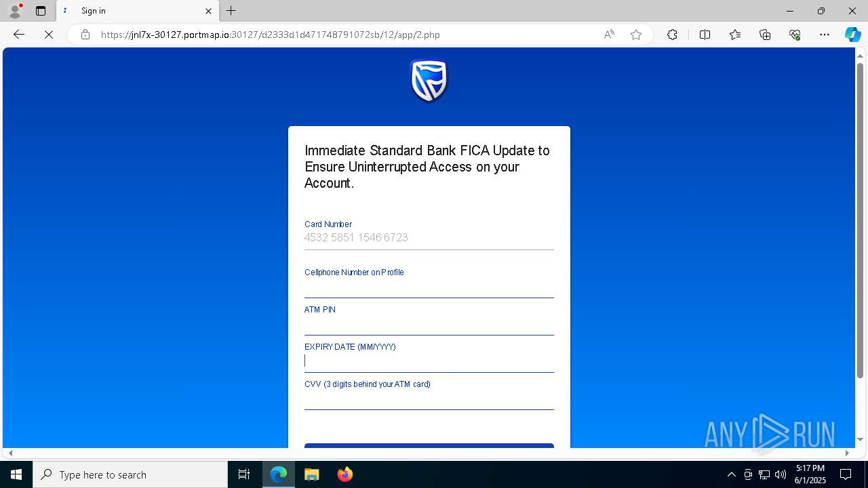Click the Cellphone Number on Profile field

click(429, 287)
